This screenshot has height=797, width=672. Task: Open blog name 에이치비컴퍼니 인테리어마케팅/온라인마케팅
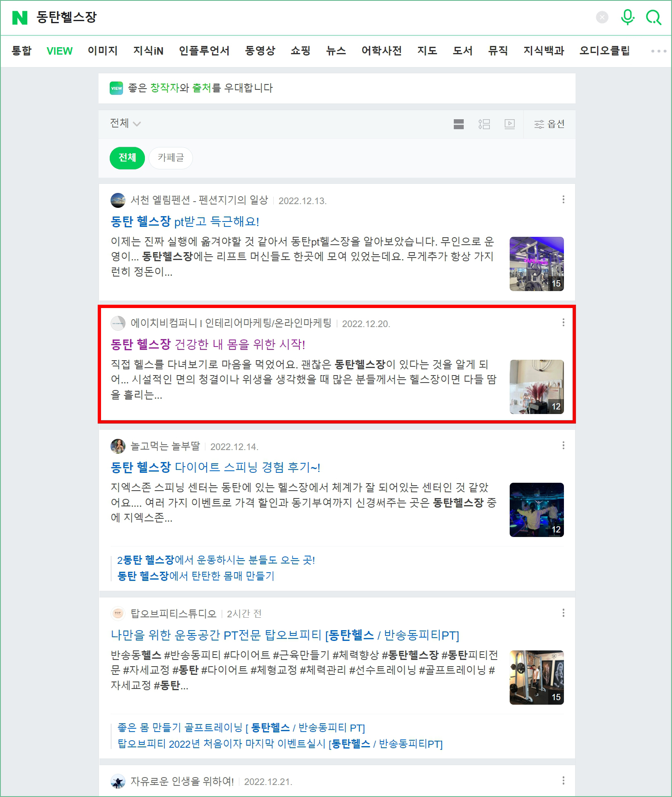(x=231, y=323)
